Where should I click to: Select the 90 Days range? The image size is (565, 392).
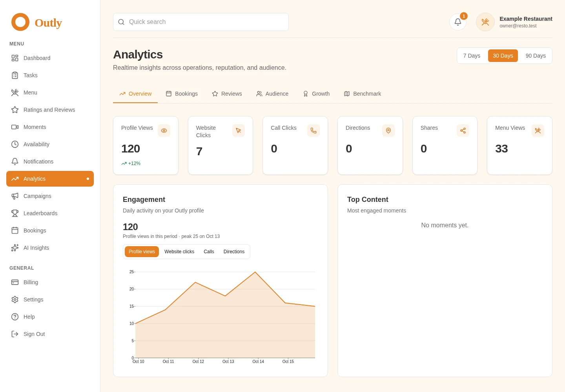(x=536, y=56)
